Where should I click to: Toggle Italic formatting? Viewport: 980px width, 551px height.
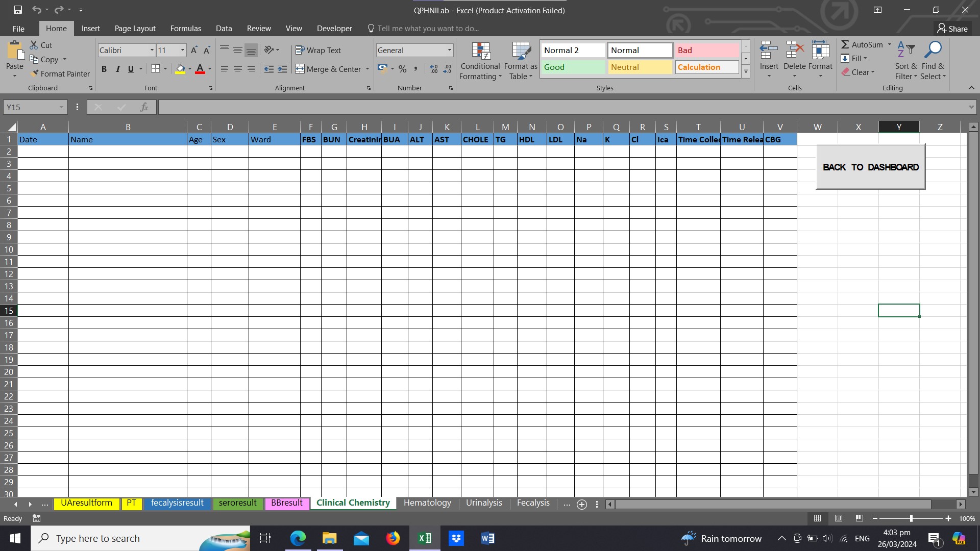(x=118, y=69)
